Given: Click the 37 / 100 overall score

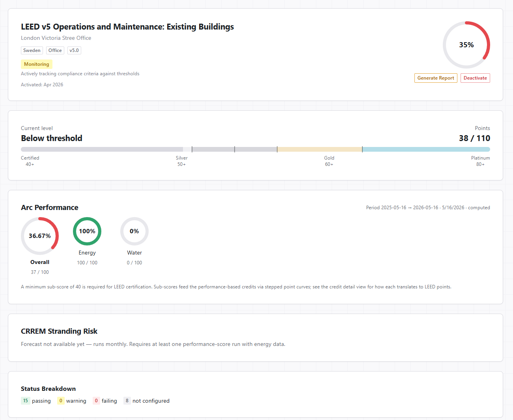Looking at the screenshot, I should coord(40,272).
